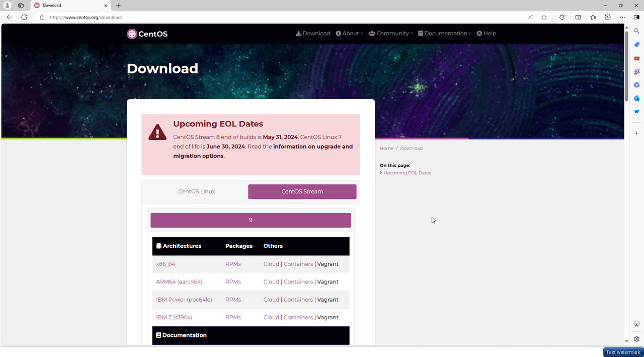
Task: Open RPMs for x86_64 row
Action: [233, 264]
